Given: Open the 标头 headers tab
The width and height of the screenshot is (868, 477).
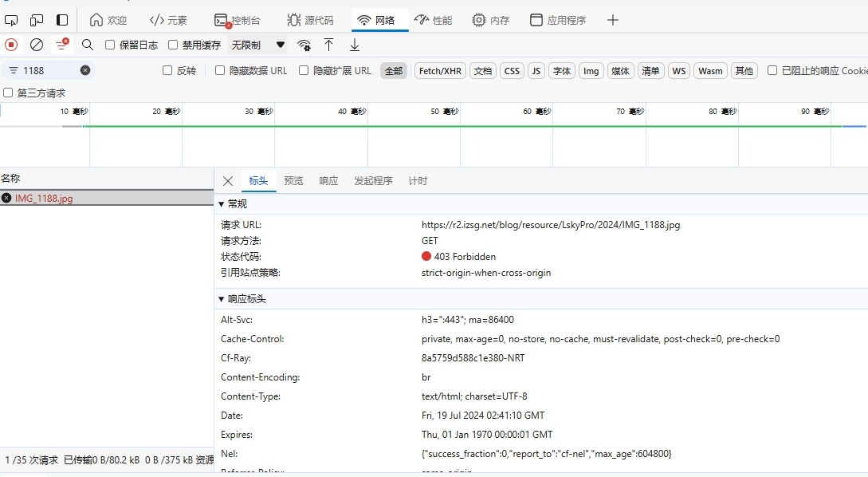Looking at the screenshot, I should (258, 180).
